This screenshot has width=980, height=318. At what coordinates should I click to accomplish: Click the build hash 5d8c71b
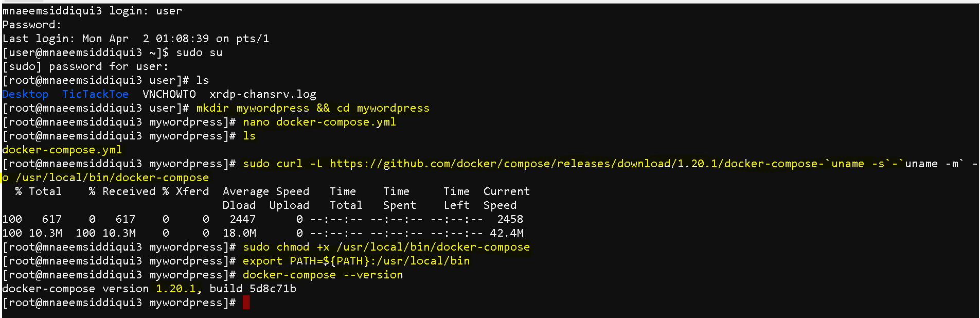point(273,289)
